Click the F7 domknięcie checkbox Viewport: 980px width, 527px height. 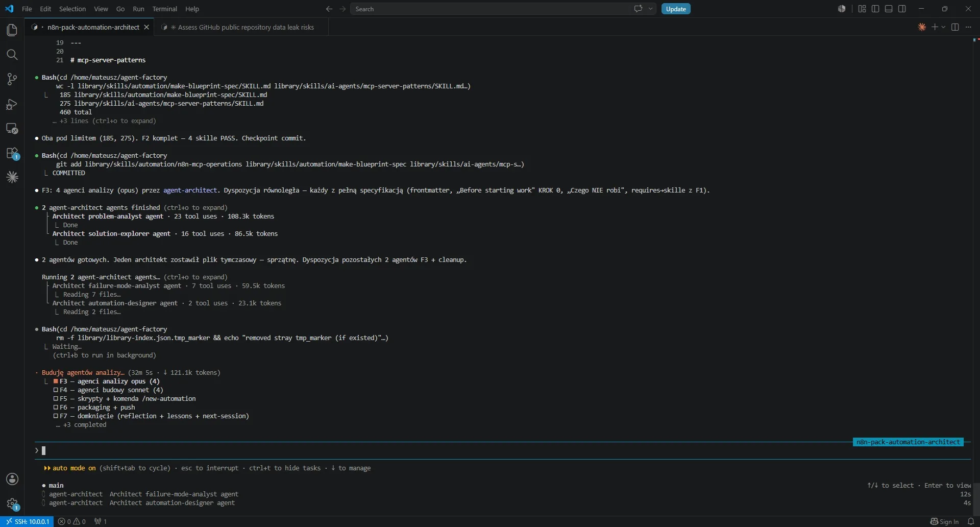pos(56,416)
